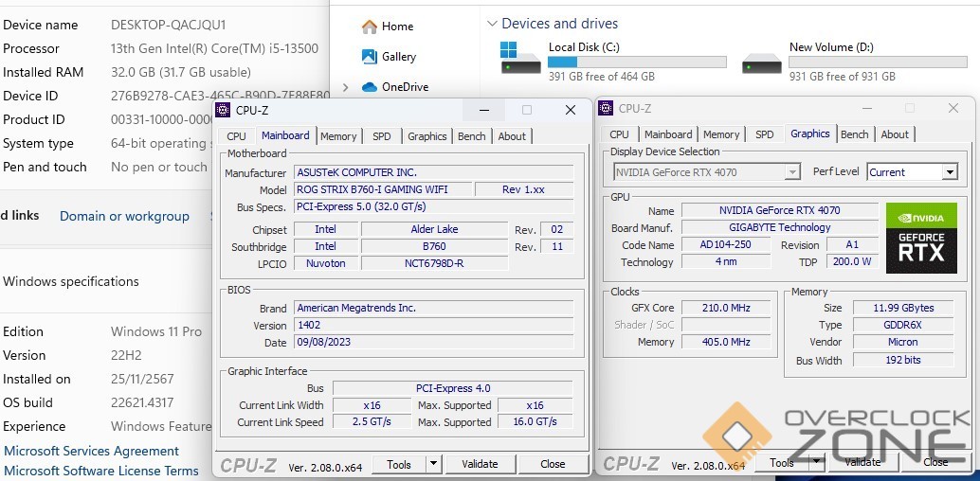Open Microsoft Software License Terms link
Image resolution: width=980 pixels, height=481 pixels.
tap(101, 471)
